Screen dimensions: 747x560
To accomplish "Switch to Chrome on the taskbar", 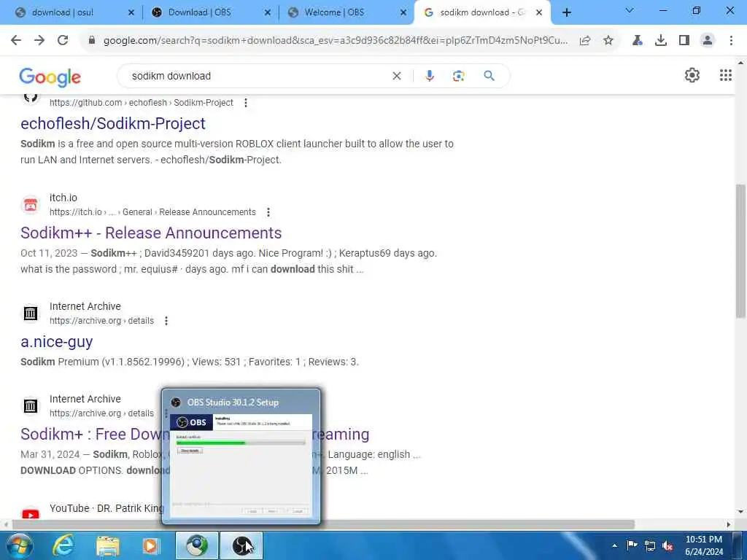I will click(x=197, y=545).
